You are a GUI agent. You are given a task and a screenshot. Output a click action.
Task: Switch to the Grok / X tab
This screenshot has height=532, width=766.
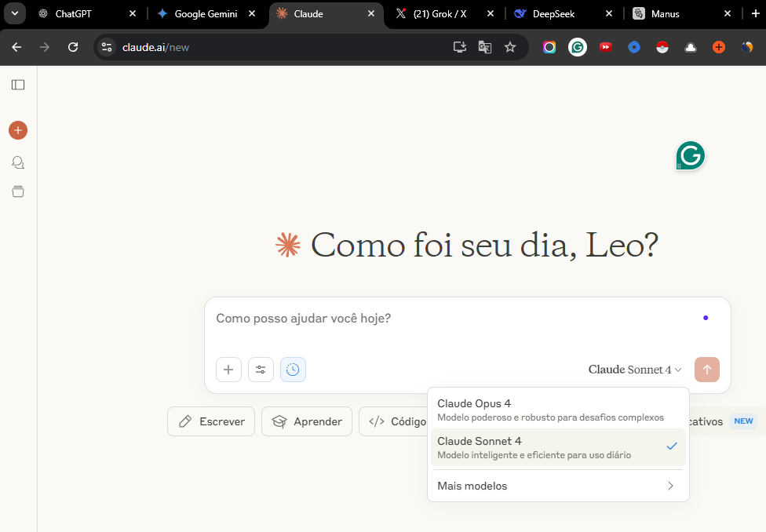[x=440, y=13]
